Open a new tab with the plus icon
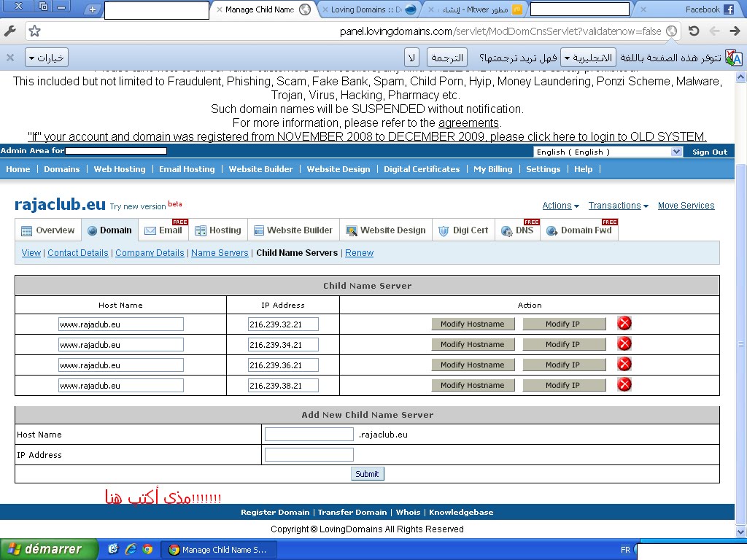This screenshot has height=560, width=747. 93,9
